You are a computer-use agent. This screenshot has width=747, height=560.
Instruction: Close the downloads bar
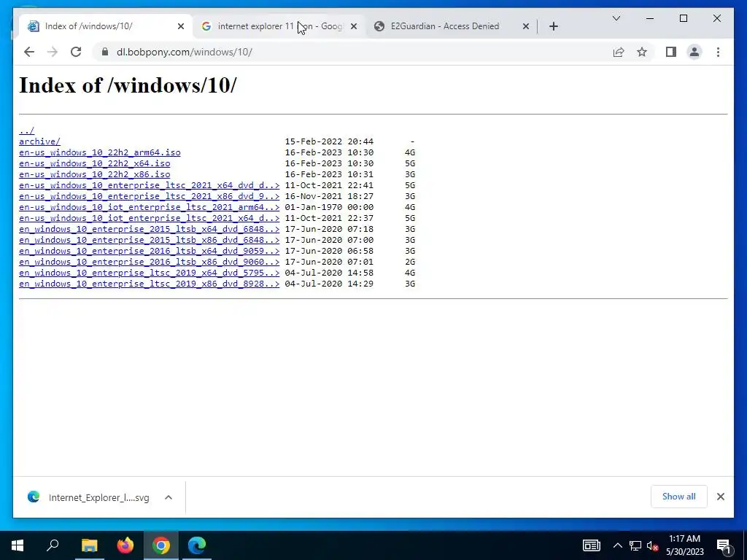(x=720, y=497)
